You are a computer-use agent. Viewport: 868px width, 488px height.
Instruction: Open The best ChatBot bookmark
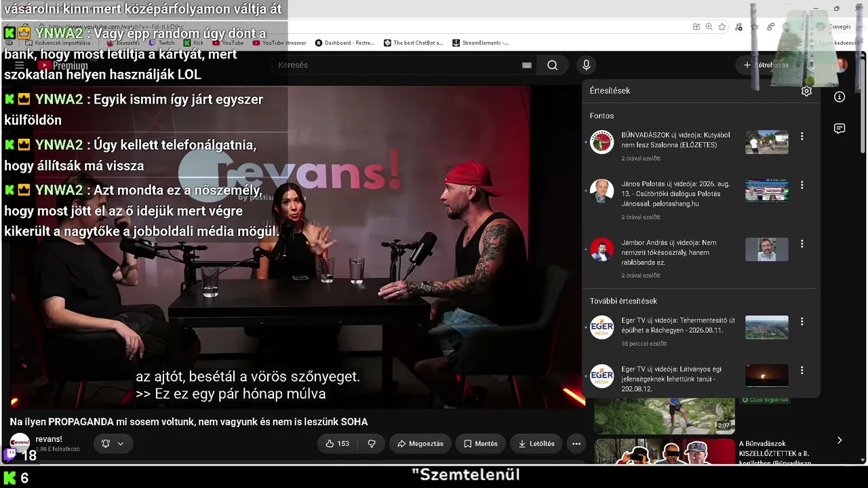pos(414,43)
